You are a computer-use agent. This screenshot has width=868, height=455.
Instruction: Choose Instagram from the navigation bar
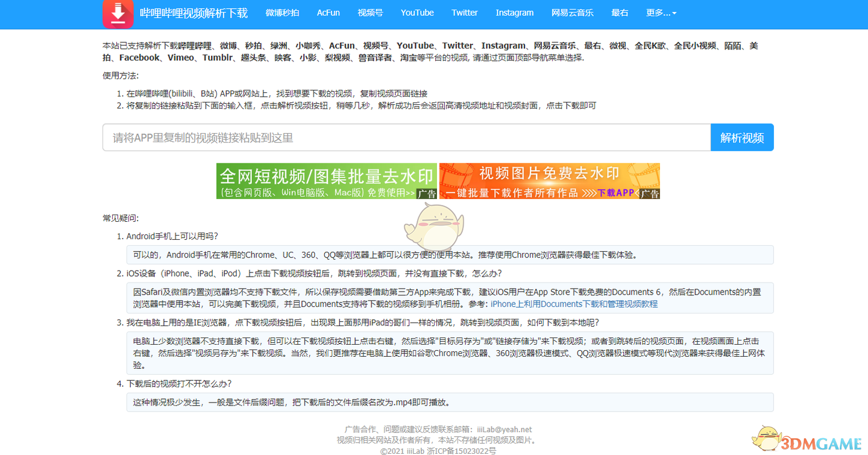coord(514,13)
